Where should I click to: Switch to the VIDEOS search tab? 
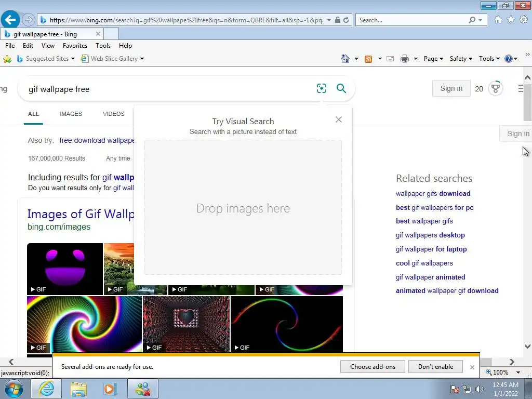pos(114,114)
